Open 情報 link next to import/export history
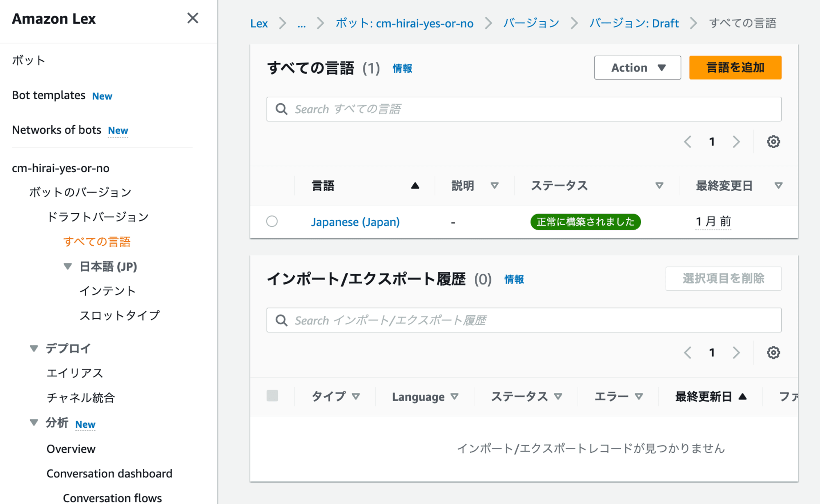820x504 pixels. point(514,279)
